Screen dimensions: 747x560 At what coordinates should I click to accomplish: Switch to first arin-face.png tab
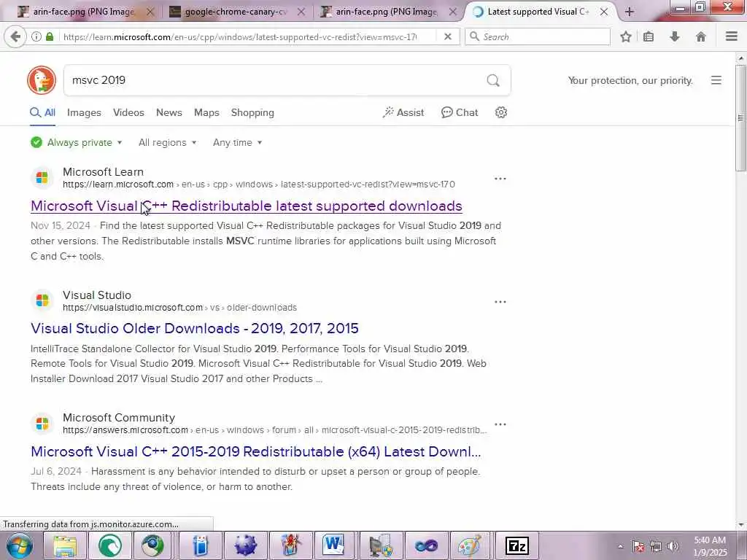click(x=83, y=12)
